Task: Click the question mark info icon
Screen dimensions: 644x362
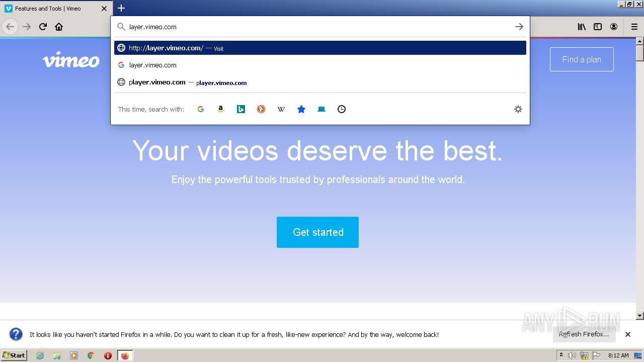Action: [x=16, y=334]
